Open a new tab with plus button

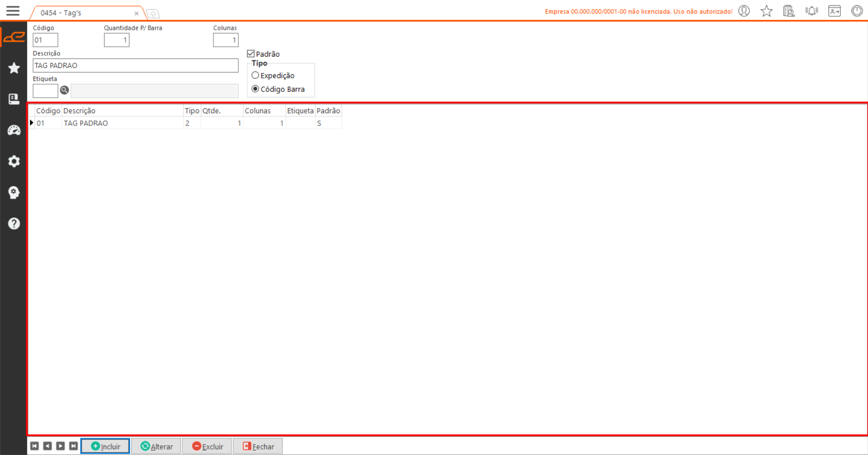pyautogui.click(x=153, y=14)
